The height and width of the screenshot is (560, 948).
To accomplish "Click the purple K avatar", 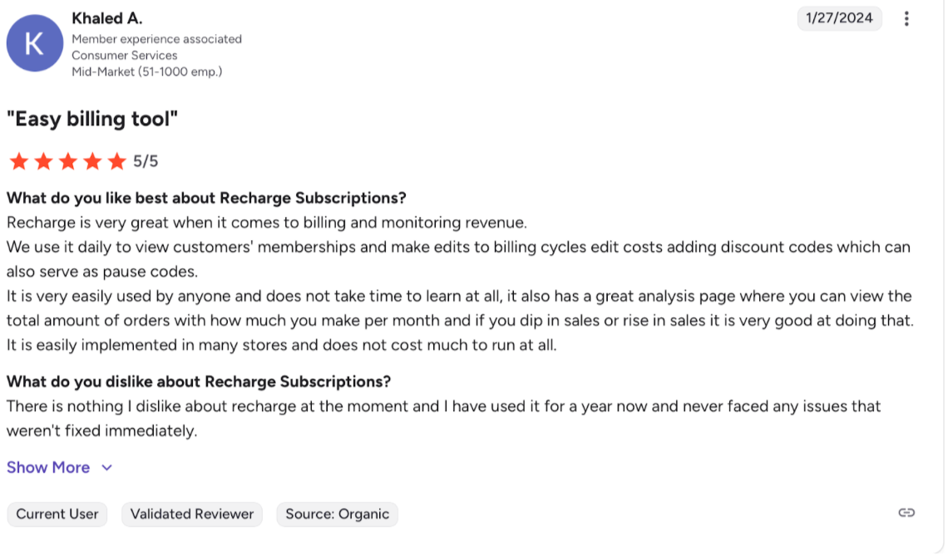I will click(x=35, y=43).
